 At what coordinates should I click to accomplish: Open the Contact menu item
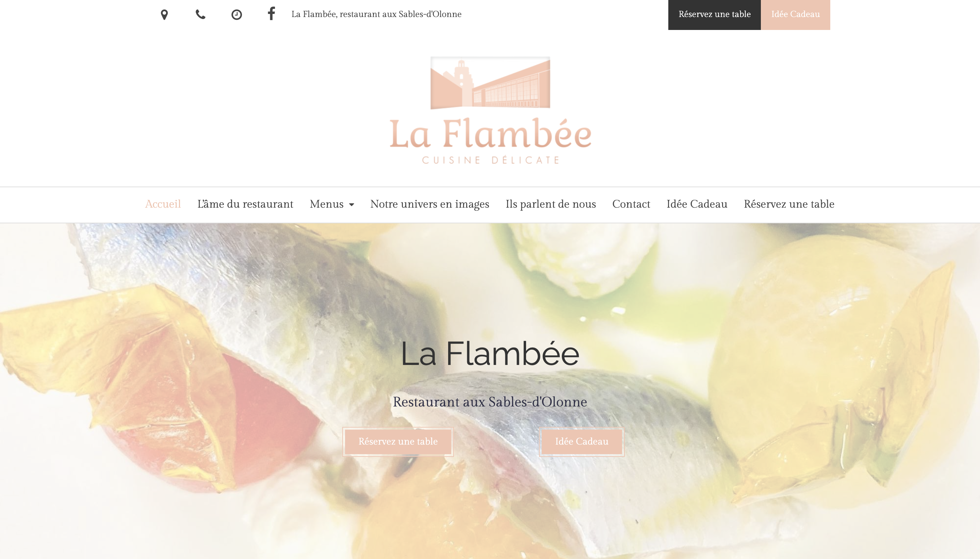tap(631, 204)
